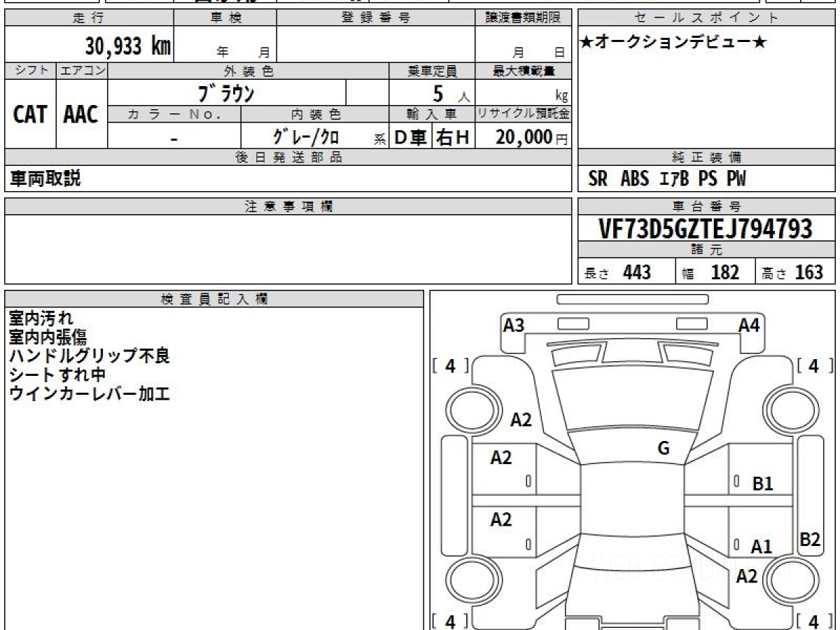Select the 最大積載量 header

524,71
